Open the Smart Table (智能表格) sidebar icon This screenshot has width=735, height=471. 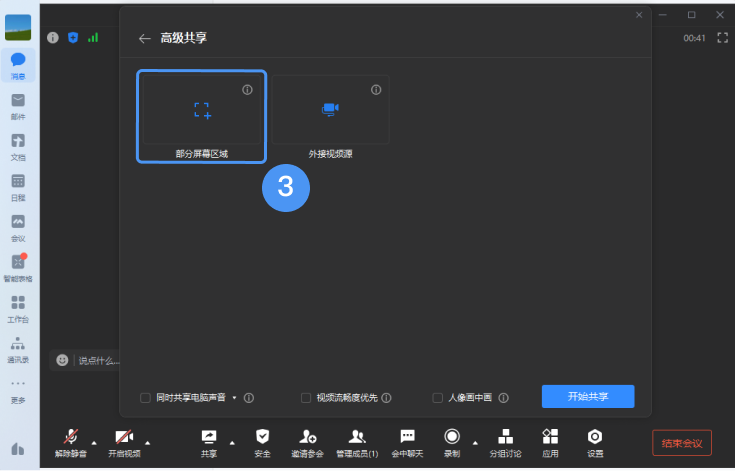coord(18,269)
